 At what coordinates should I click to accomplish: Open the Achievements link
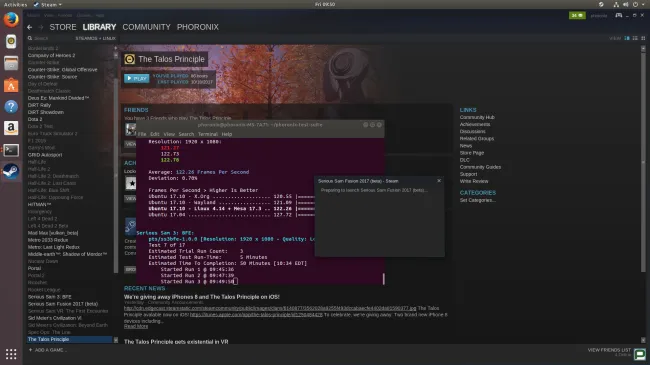[x=475, y=124]
